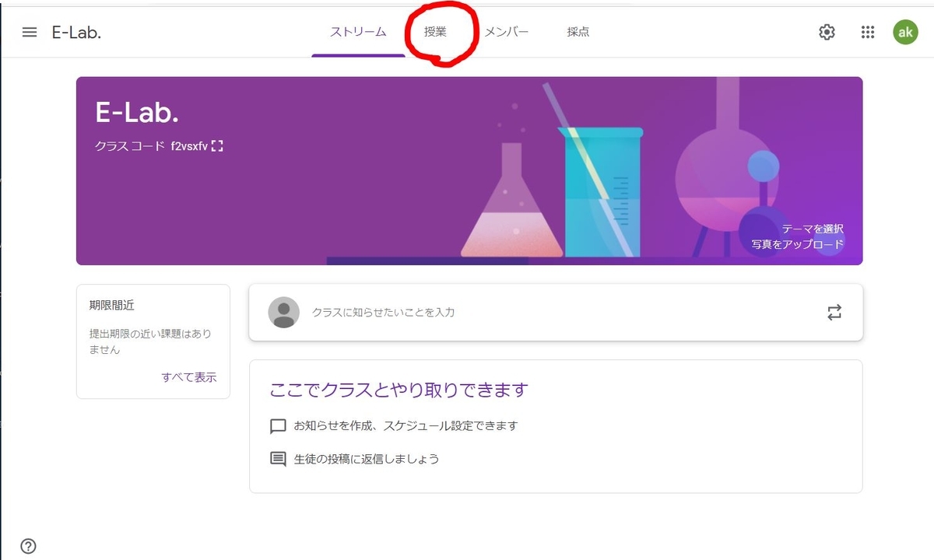Click the profile avatar next to announcement field

(283, 312)
